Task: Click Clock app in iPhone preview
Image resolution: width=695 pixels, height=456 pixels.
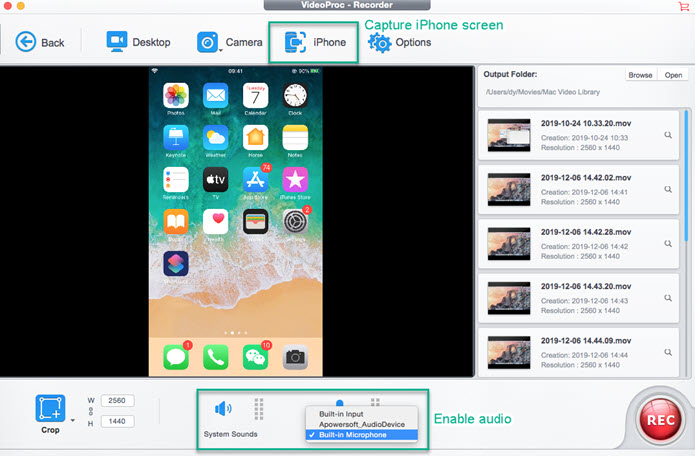Action: pyautogui.click(x=295, y=95)
